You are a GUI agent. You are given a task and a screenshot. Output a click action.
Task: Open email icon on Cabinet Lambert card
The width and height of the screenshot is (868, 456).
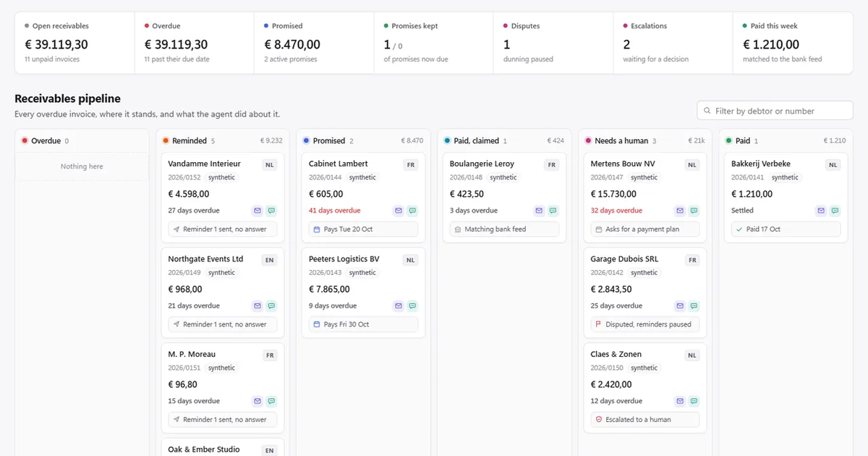398,211
